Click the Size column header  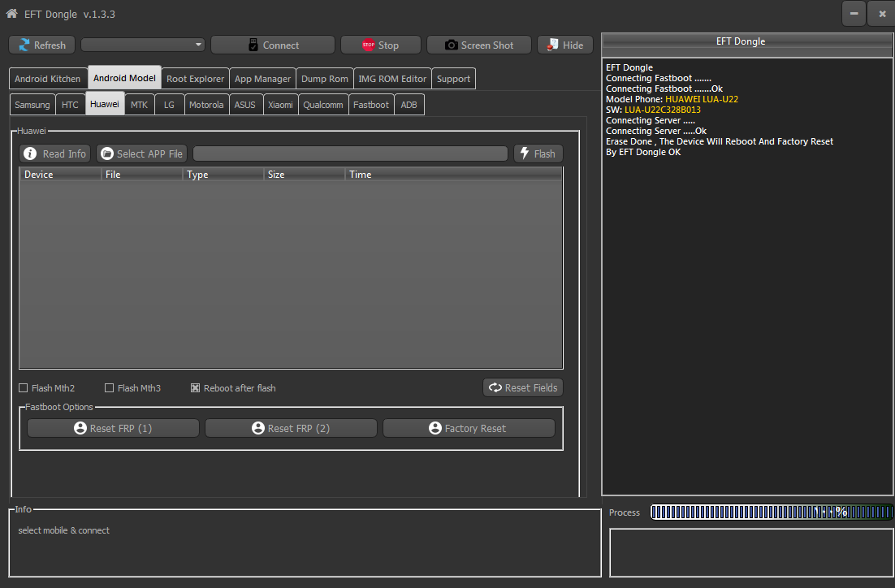[x=305, y=175]
